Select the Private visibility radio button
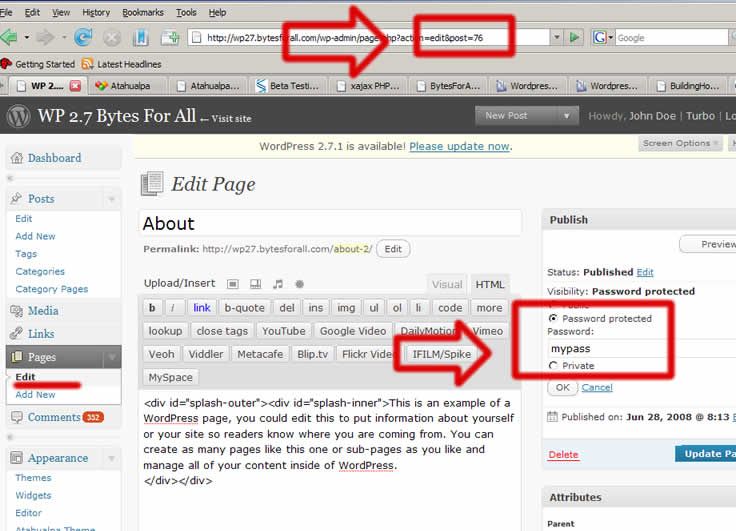This screenshot has height=531, width=736. 553,365
